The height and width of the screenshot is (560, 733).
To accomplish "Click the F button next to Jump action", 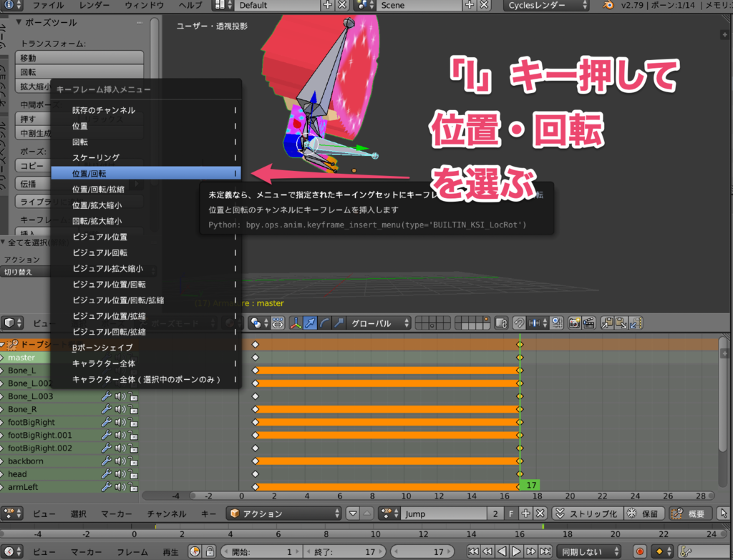I will (x=511, y=514).
